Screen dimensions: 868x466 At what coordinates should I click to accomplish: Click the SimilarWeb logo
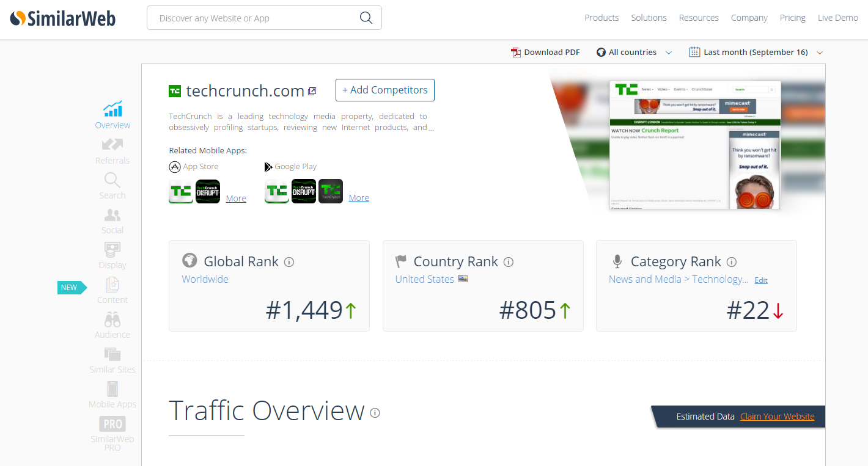pyautogui.click(x=62, y=18)
